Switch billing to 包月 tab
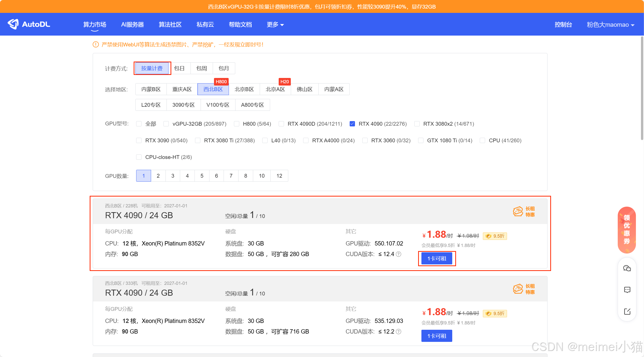This screenshot has height=357, width=644. tap(224, 68)
